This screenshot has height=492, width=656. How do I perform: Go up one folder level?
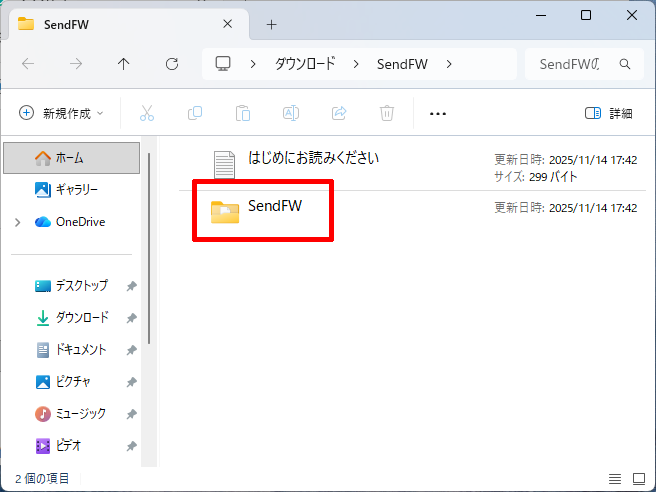point(123,64)
